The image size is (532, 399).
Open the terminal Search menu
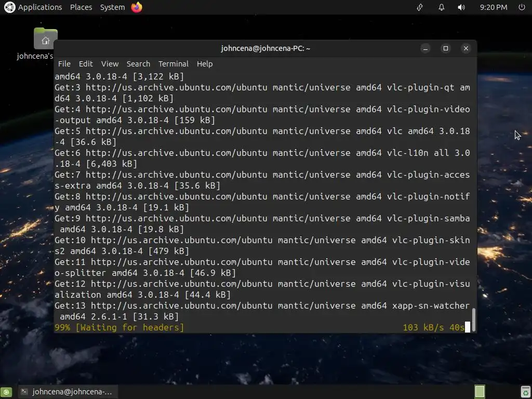tap(138, 64)
